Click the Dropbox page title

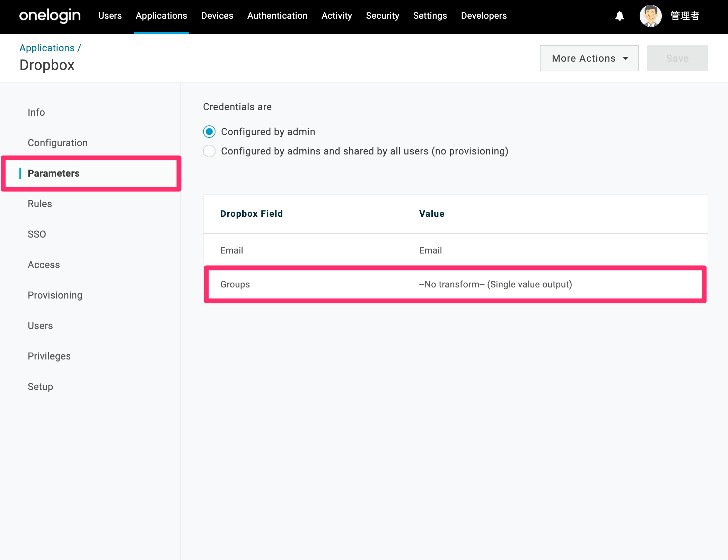[47, 65]
